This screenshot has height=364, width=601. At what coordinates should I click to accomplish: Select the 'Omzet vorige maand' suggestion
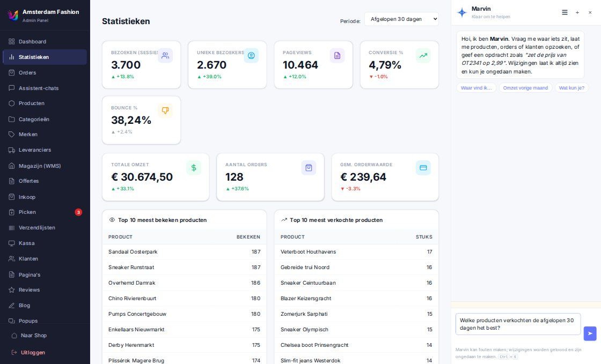[525, 88]
